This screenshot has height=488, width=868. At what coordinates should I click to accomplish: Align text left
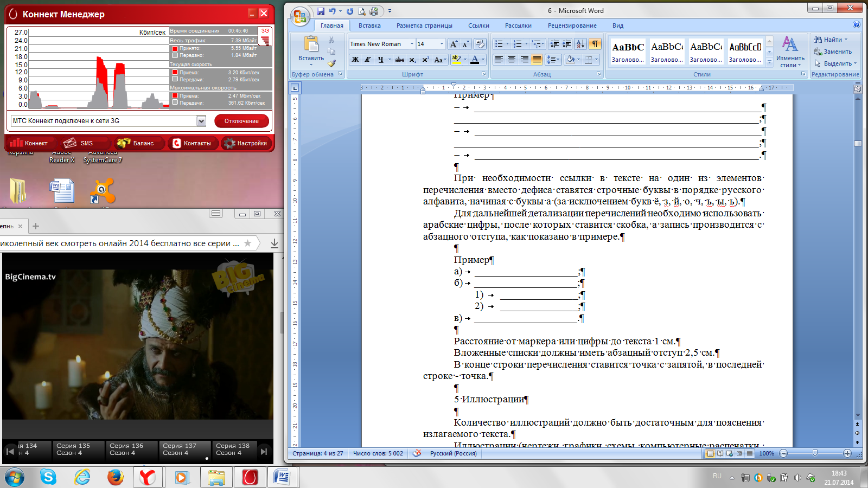[x=499, y=60]
